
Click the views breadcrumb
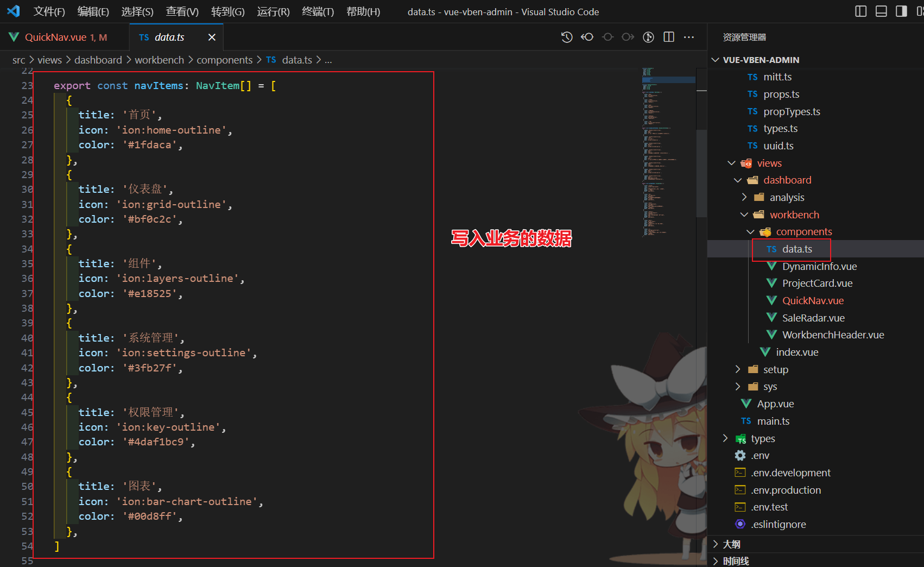(x=49, y=60)
